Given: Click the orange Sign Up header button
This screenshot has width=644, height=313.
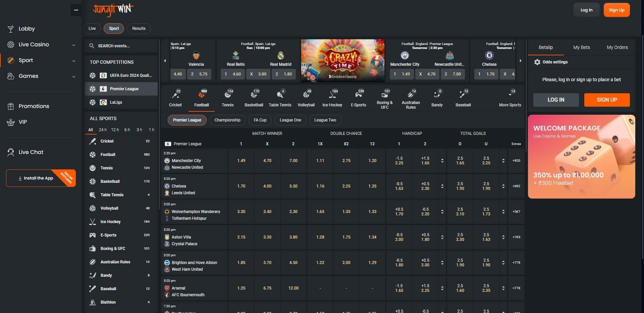Looking at the screenshot, I should click(616, 10).
